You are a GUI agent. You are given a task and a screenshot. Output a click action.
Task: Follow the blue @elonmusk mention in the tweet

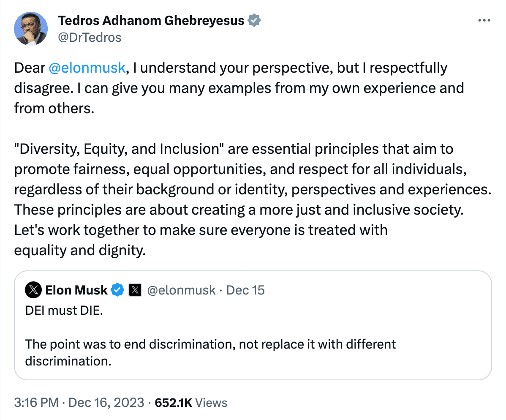pos(87,68)
